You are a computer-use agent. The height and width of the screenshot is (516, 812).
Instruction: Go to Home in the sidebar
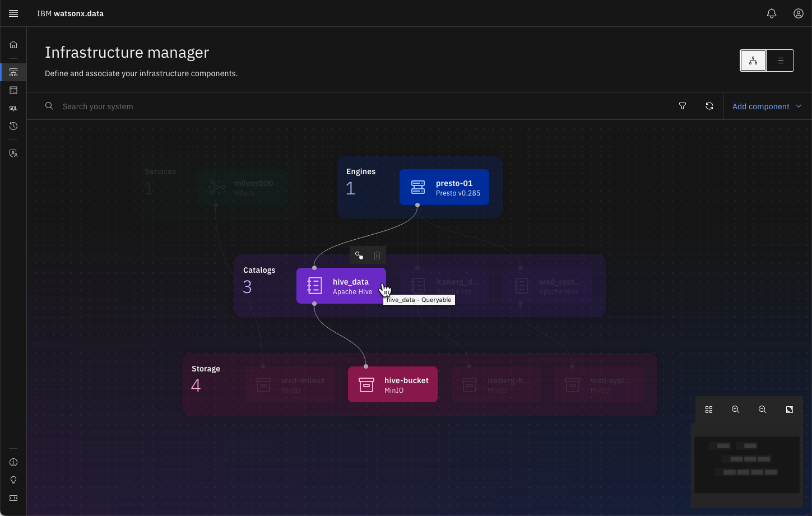click(x=13, y=45)
